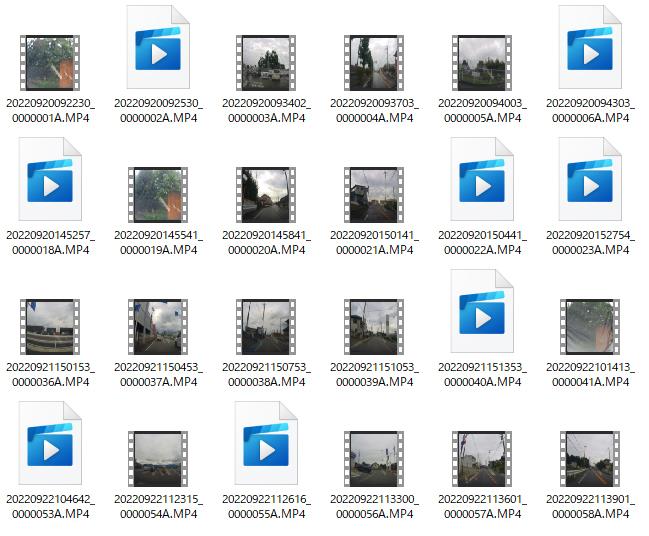This screenshot has width=649, height=536.
Task: Choose video thumbnail 0000037A.MP4
Action: point(158,327)
